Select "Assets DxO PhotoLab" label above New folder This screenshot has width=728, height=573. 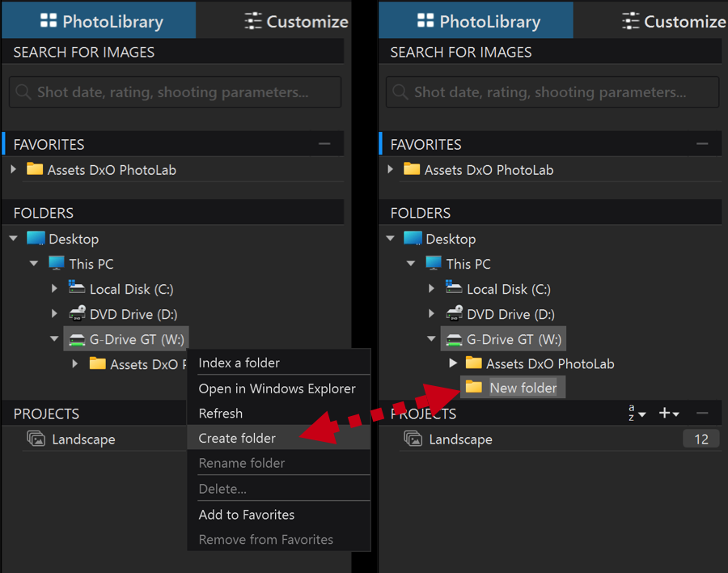550,363
